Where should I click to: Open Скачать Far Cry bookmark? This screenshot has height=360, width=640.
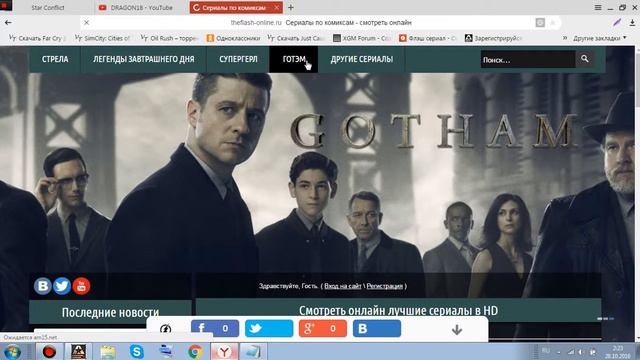pos(37,38)
